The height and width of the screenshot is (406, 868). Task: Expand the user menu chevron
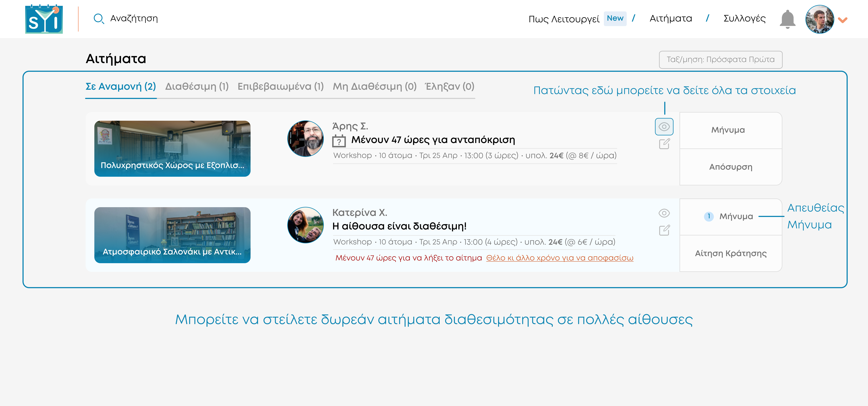click(842, 20)
